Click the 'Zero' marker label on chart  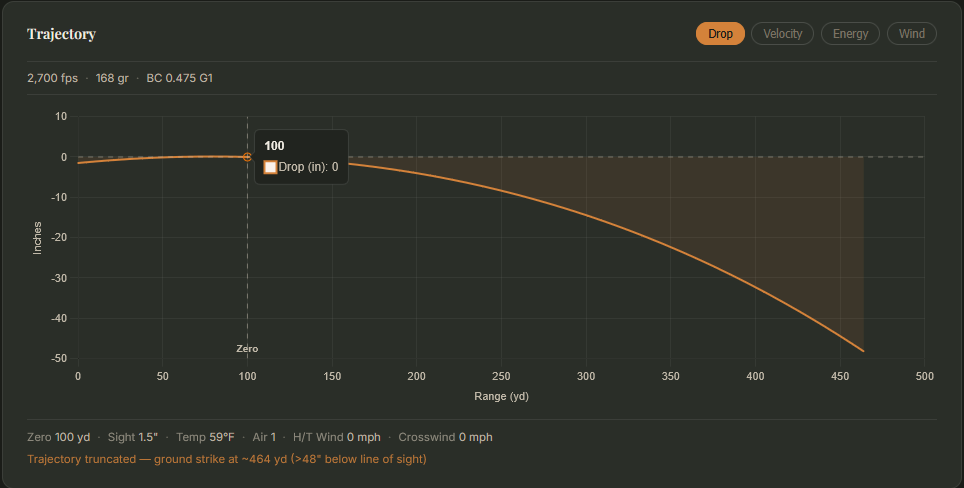247,348
